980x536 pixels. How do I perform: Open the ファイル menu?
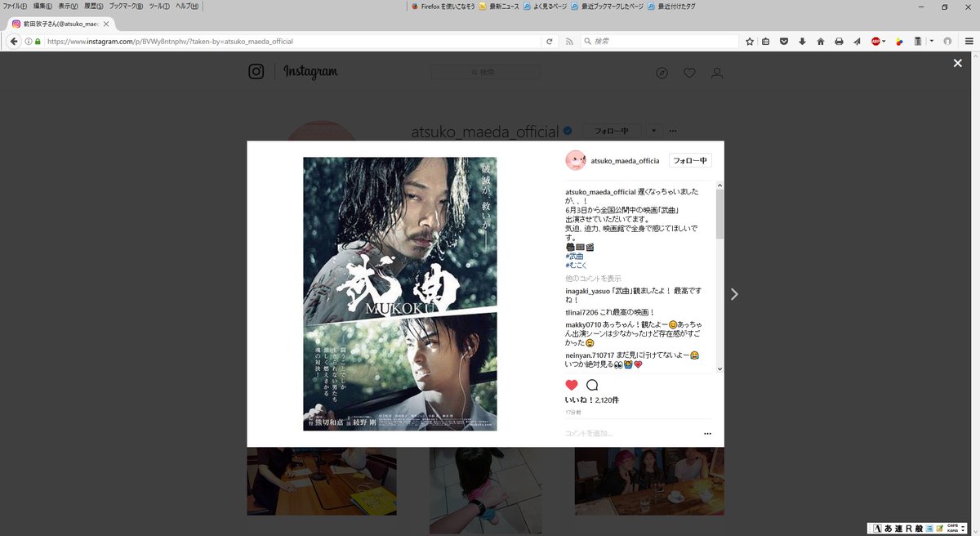coord(13,6)
